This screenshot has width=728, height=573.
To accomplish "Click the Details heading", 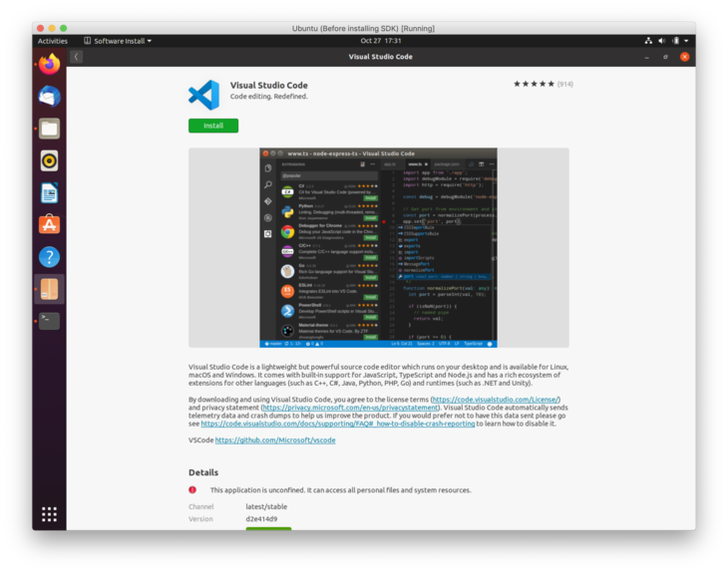I will (203, 472).
